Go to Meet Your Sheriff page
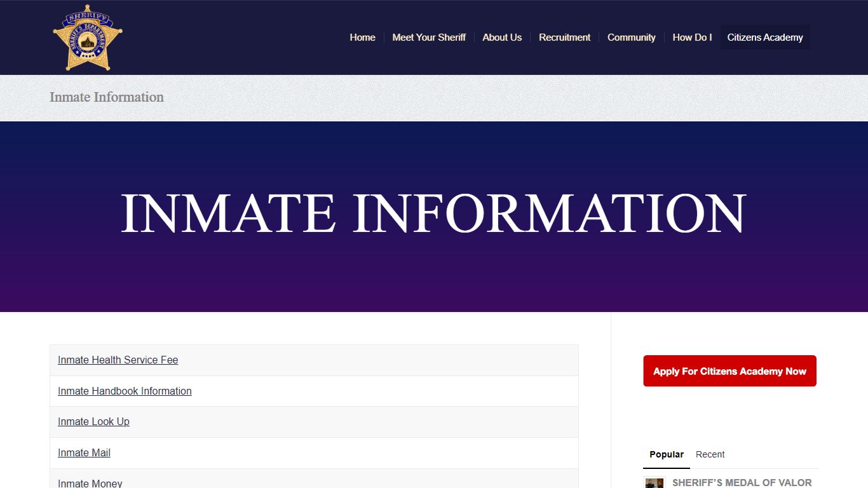The width and height of the screenshot is (868, 488). pyautogui.click(x=429, y=37)
